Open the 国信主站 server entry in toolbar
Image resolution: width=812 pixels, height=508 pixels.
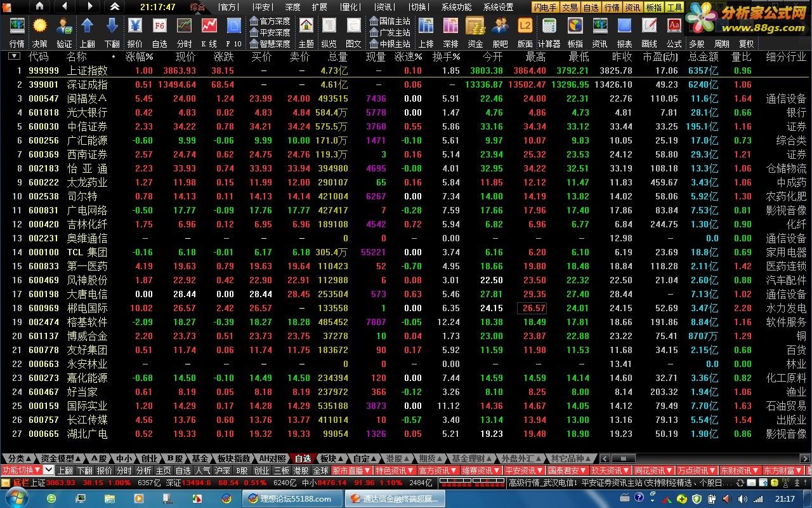click(390, 21)
